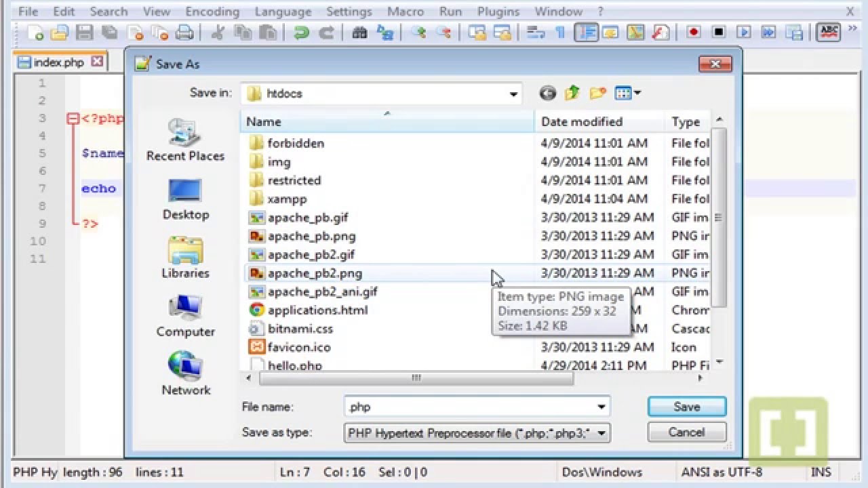868x488 pixels.
Task: Open the File name dropdown arrow
Action: pos(601,407)
